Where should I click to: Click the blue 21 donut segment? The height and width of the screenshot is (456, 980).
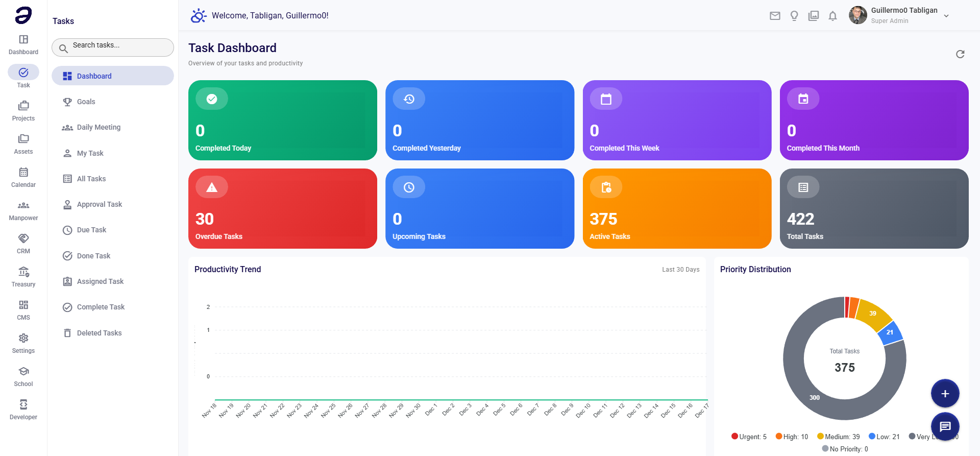pyautogui.click(x=890, y=332)
